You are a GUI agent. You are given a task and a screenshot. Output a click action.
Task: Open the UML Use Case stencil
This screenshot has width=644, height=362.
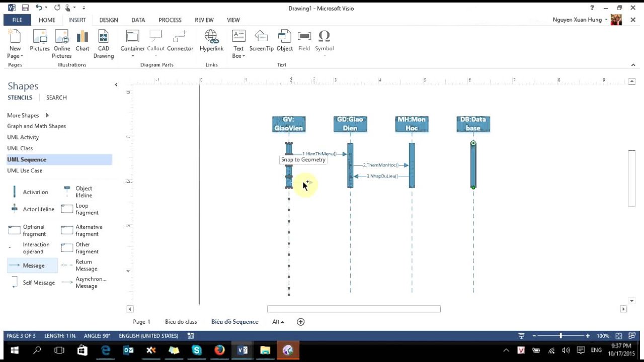[x=25, y=170]
